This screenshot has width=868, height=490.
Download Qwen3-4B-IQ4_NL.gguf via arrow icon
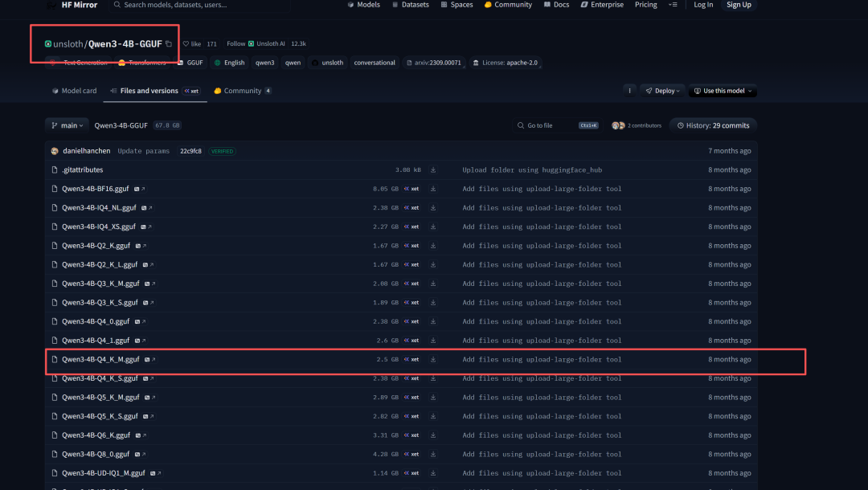pos(433,208)
